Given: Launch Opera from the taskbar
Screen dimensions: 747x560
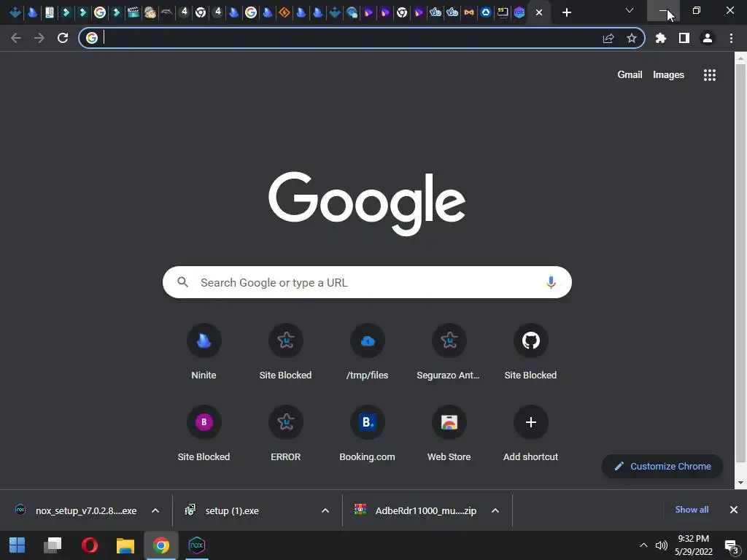Looking at the screenshot, I should (x=89, y=545).
